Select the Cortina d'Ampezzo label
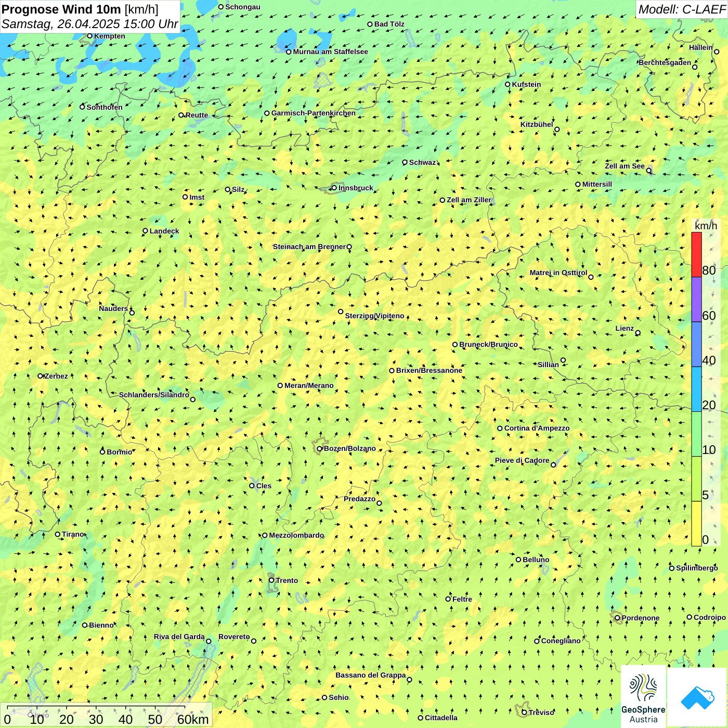Screen dimensions: 728x728 tap(537, 428)
